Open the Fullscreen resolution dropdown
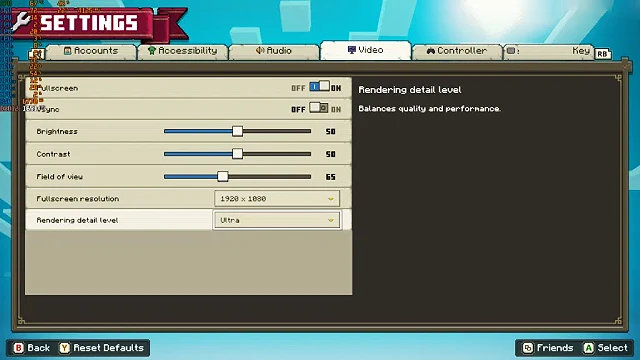The image size is (640, 360). (x=277, y=199)
